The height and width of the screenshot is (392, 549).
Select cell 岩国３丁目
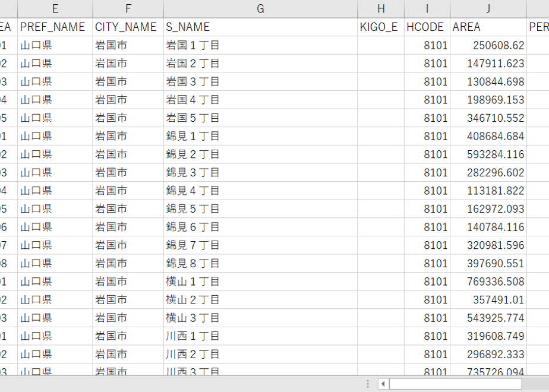[x=260, y=81]
